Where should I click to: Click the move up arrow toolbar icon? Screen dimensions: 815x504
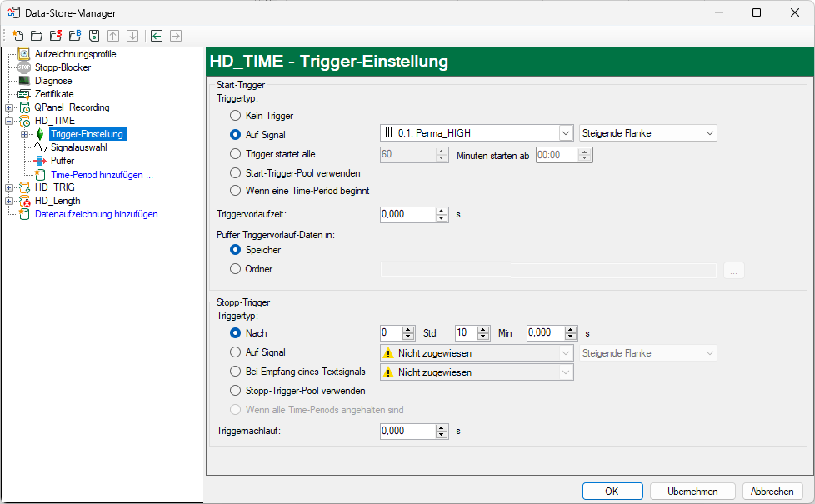(113, 35)
